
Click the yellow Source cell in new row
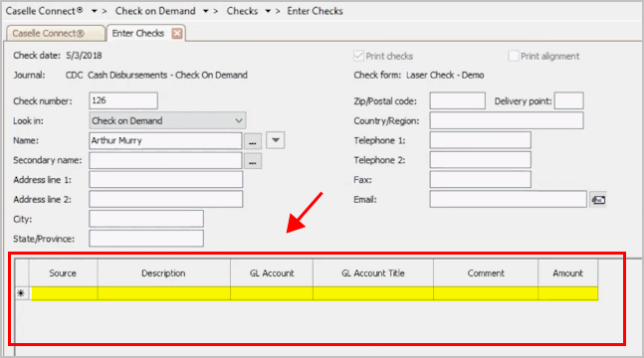click(x=65, y=293)
